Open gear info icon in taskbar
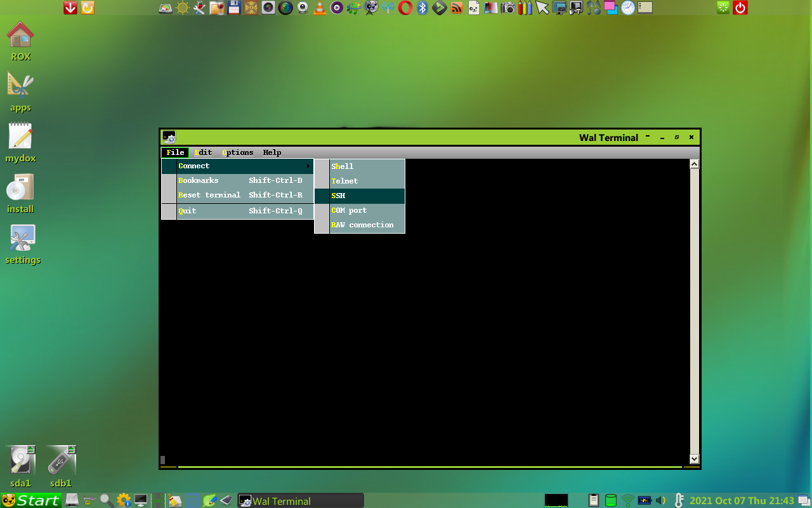The image size is (812, 508). click(x=124, y=500)
